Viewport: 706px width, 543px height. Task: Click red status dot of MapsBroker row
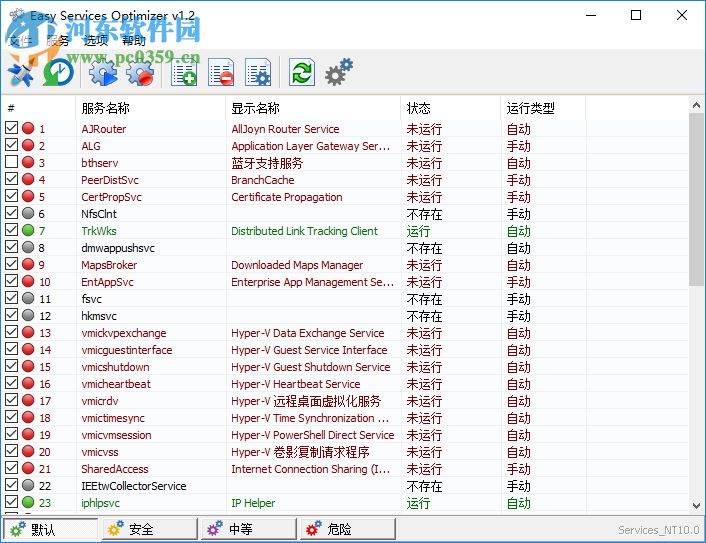point(28,264)
